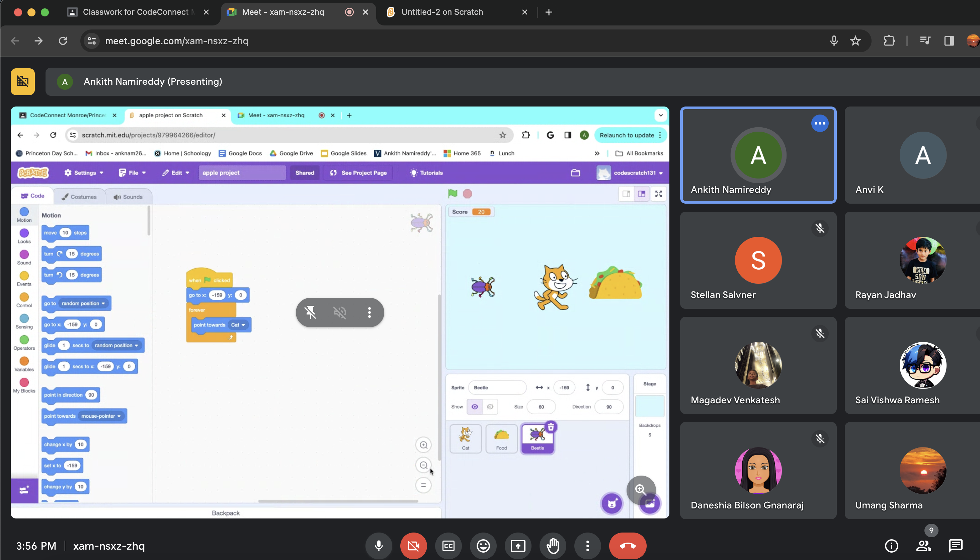Toggle the microphone button

pyautogui.click(x=379, y=545)
